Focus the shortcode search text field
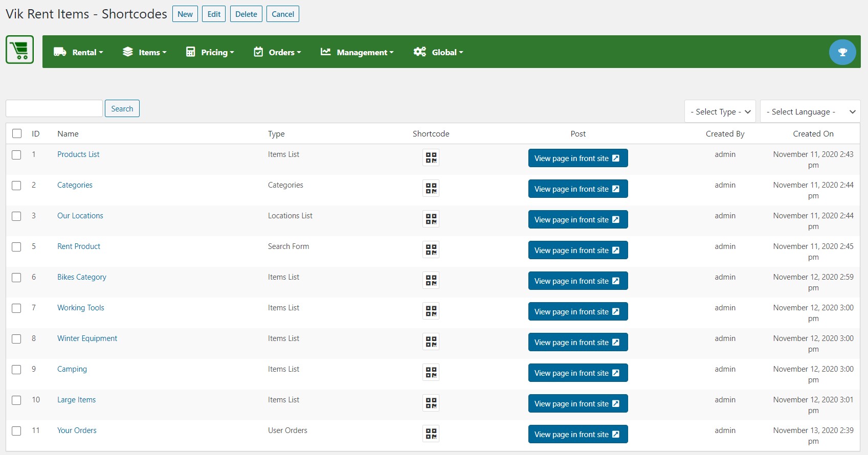Image resolution: width=868 pixels, height=455 pixels. pos(54,108)
